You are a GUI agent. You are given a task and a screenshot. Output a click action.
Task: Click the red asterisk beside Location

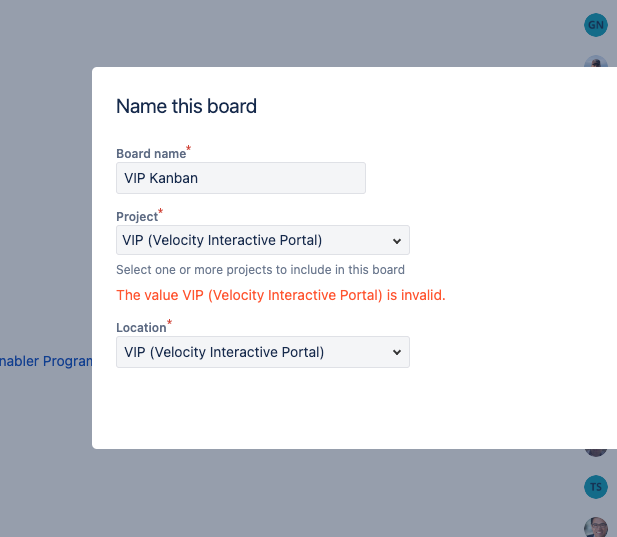169,324
